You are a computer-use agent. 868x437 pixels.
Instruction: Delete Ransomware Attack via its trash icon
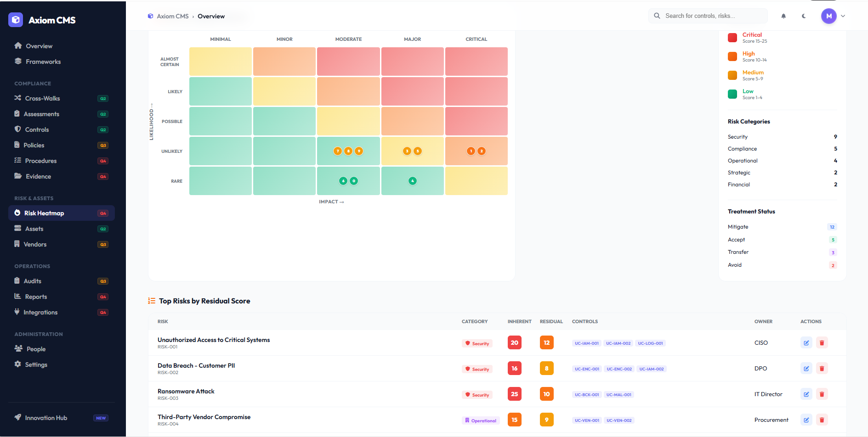[822, 394]
